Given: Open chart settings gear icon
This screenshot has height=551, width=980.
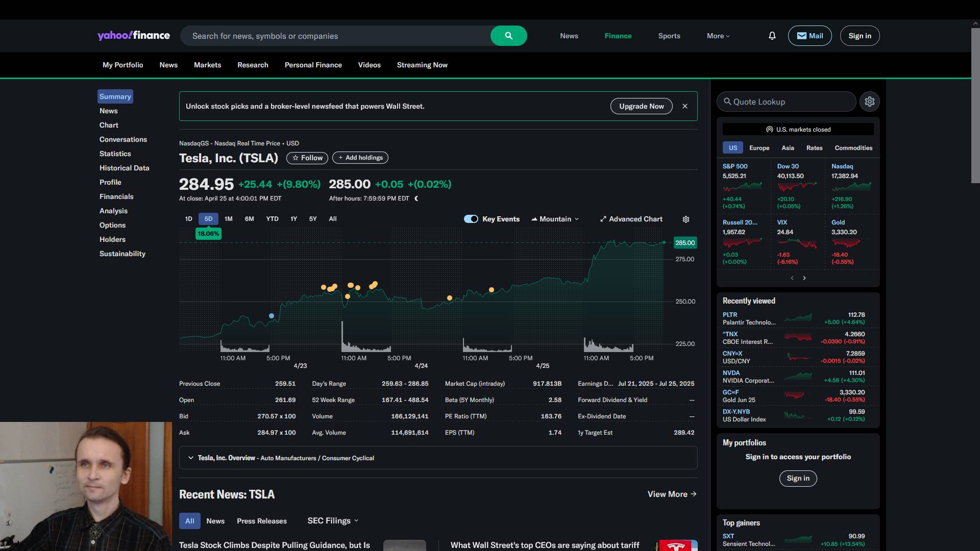Looking at the screenshot, I should [686, 219].
